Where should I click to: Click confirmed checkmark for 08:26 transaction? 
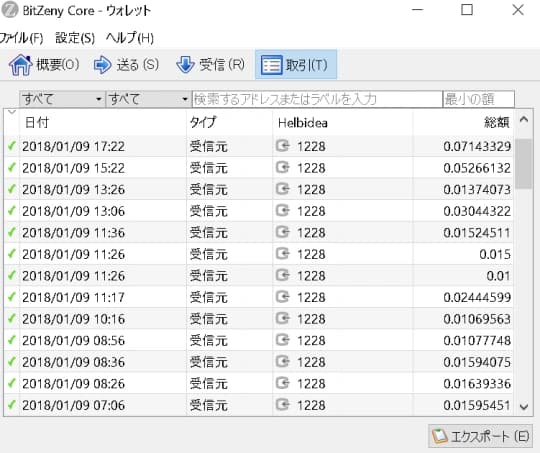pyautogui.click(x=12, y=383)
